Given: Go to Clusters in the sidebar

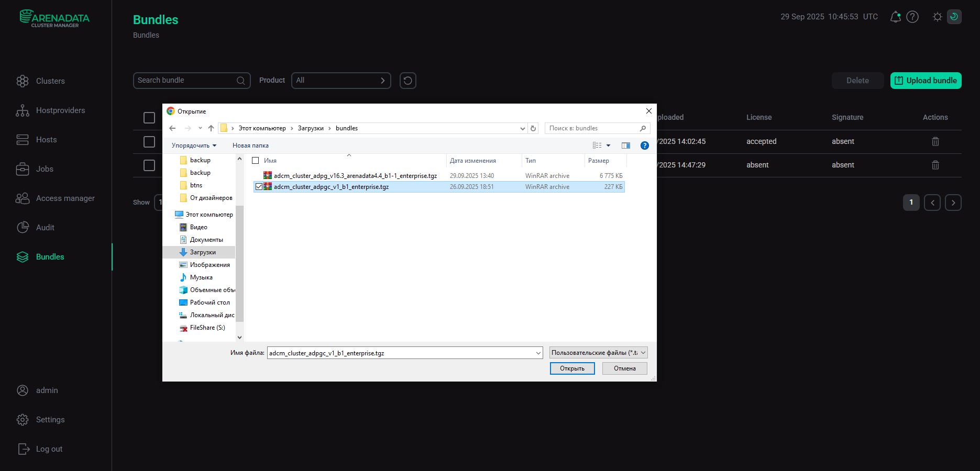Looking at the screenshot, I should [x=50, y=81].
